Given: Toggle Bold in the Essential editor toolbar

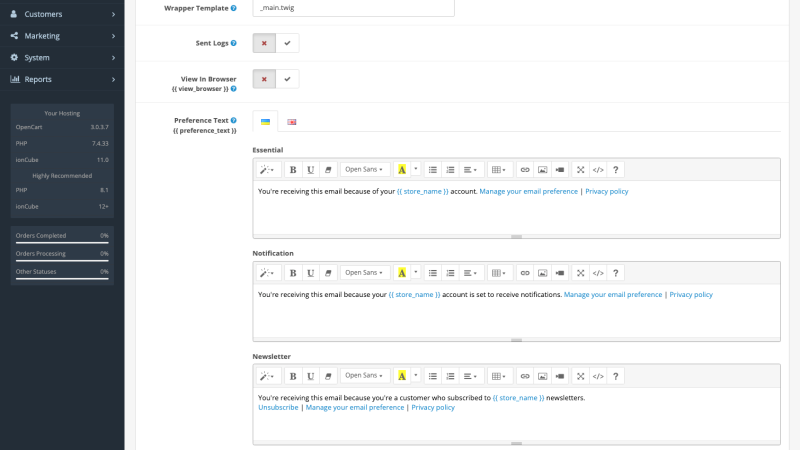Looking at the screenshot, I should coord(293,170).
